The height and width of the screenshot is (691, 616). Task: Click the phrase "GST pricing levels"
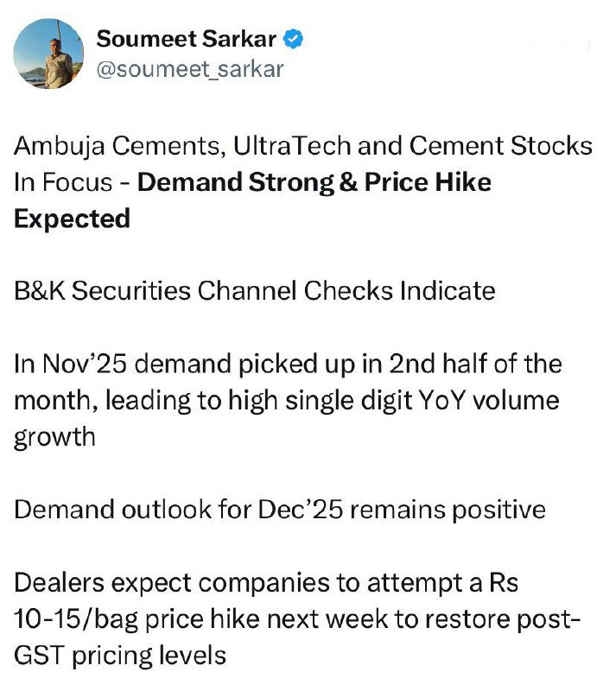120,654
